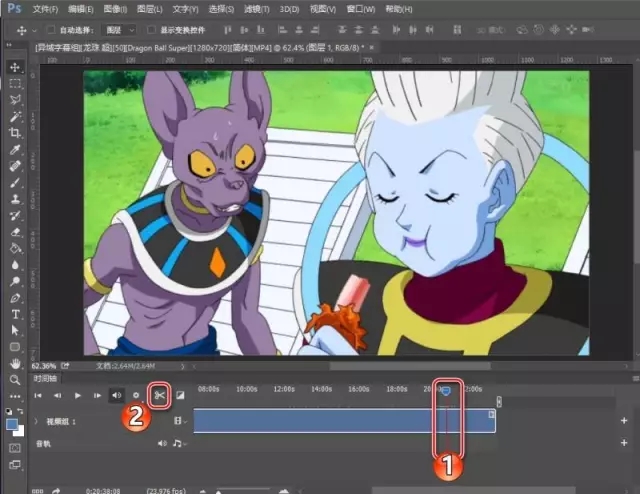Select the Polygonal Lasso tool
This screenshot has width=640, height=494.
(15, 100)
